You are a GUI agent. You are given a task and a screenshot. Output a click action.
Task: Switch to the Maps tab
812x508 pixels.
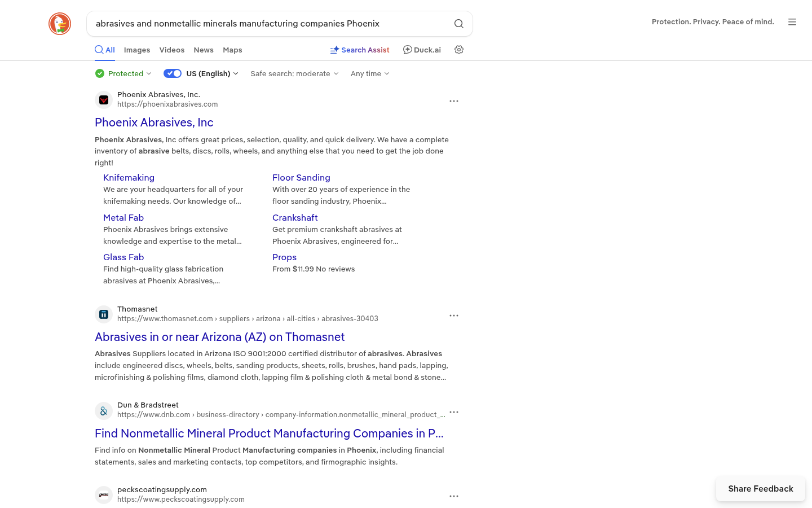point(232,50)
